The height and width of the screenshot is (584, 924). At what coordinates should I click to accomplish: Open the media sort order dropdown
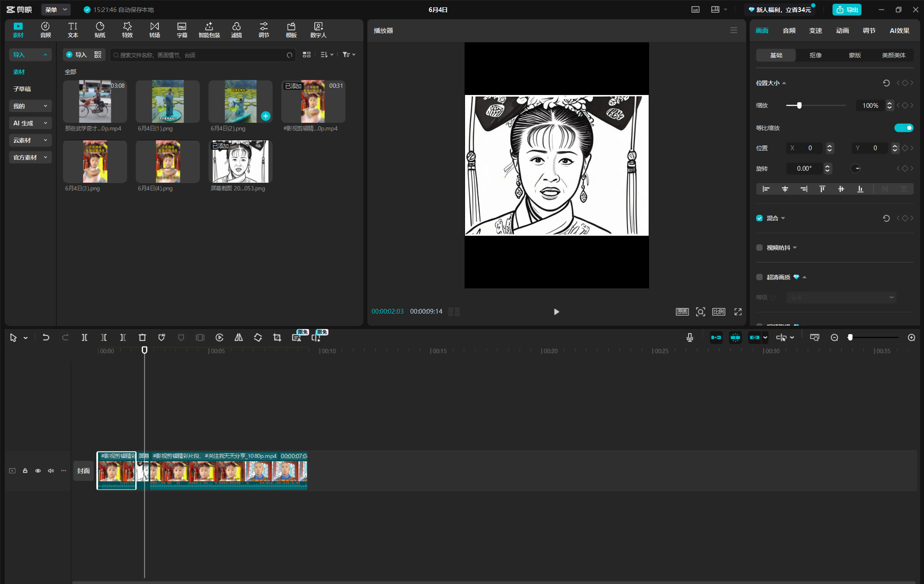pos(327,54)
